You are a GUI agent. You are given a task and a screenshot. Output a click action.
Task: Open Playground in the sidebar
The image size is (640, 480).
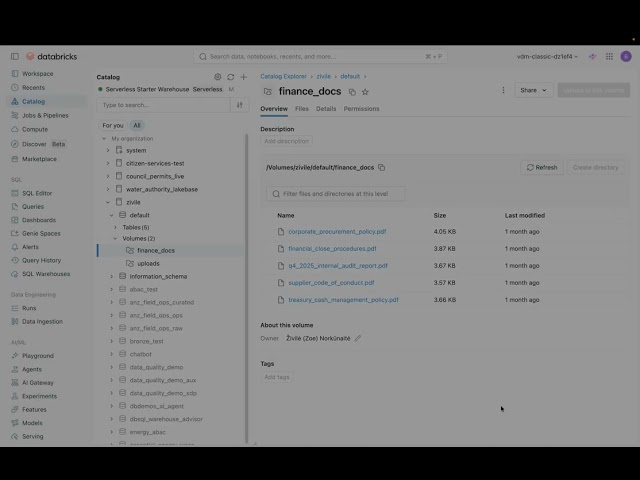38,356
